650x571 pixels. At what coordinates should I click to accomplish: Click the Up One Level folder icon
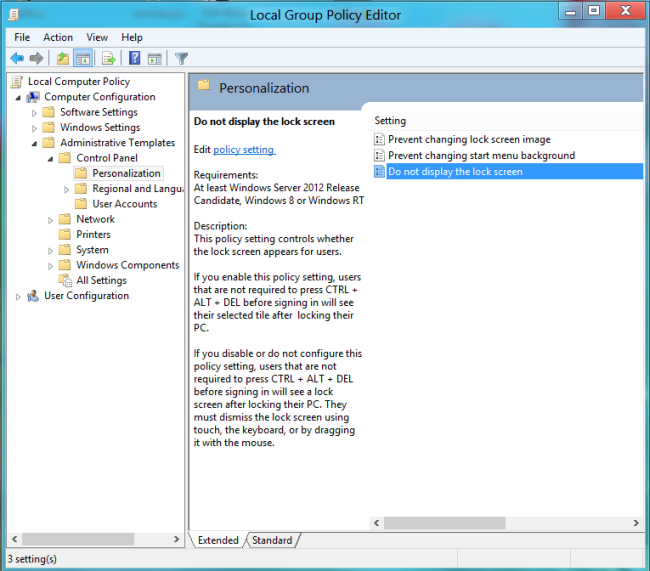(63, 58)
